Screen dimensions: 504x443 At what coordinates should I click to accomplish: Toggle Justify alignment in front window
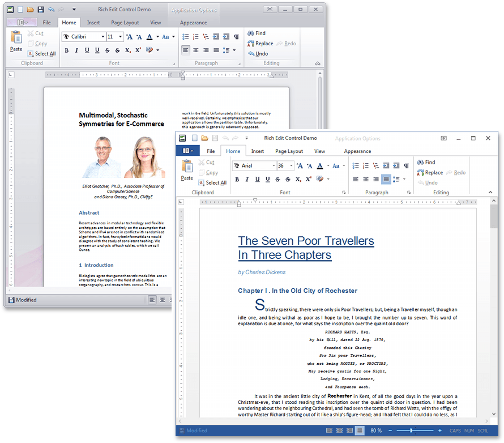click(x=386, y=180)
